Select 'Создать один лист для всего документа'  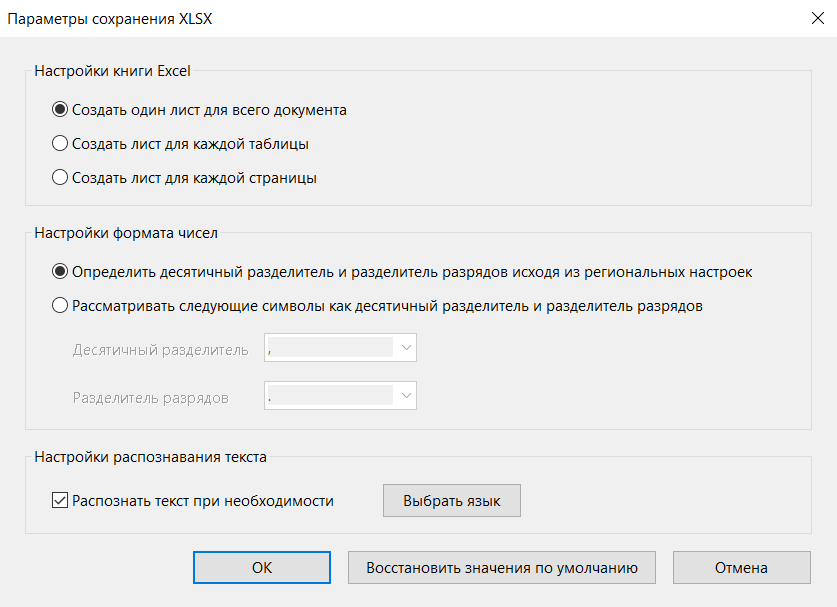[x=61, y=109]
